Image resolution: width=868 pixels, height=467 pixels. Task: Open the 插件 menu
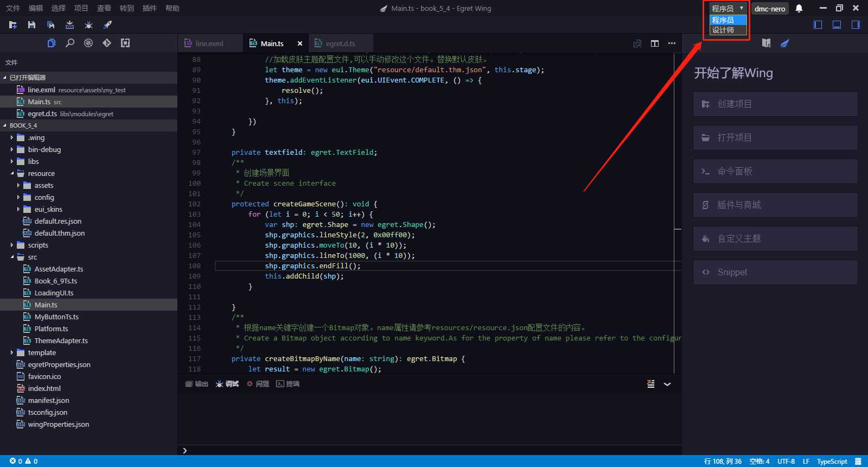click(x=150, y=8)
